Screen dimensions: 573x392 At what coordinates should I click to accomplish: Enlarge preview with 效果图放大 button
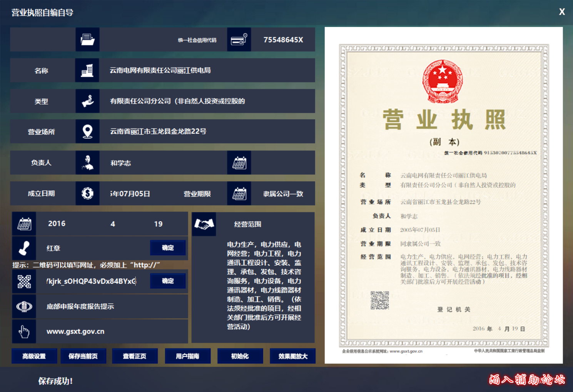tap(292, 356)
